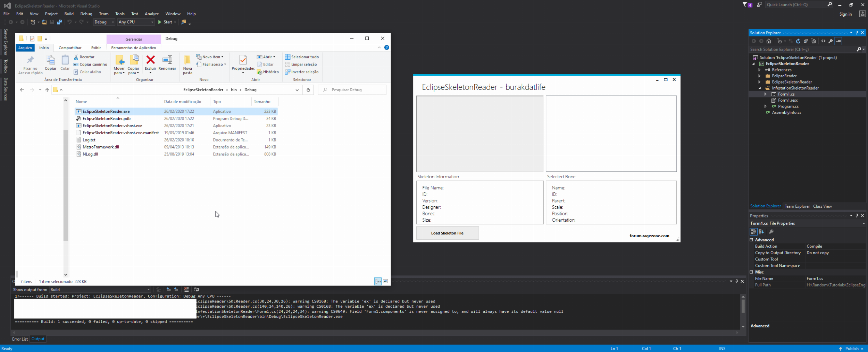Open the Any CPU platform dropdown

pos(136,22)
